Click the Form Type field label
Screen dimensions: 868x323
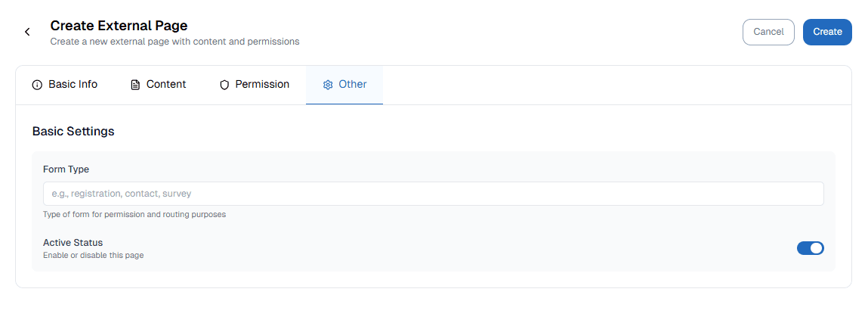66,169
